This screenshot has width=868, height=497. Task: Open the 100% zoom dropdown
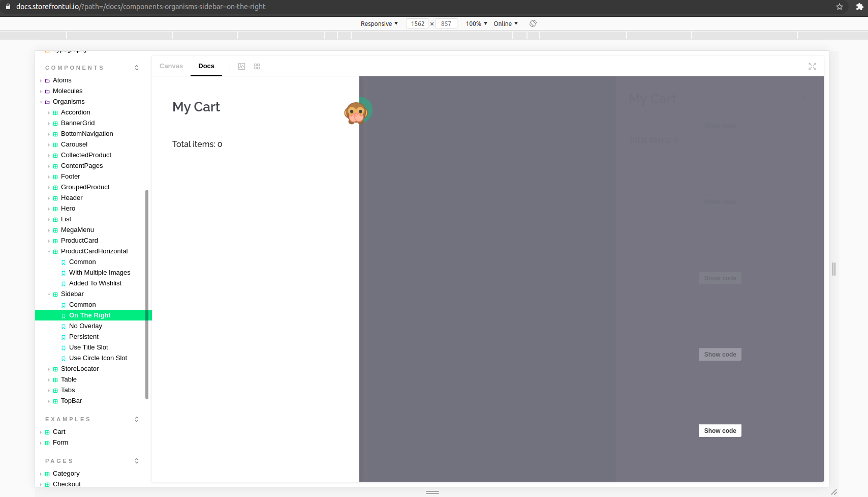click(476, 23)
